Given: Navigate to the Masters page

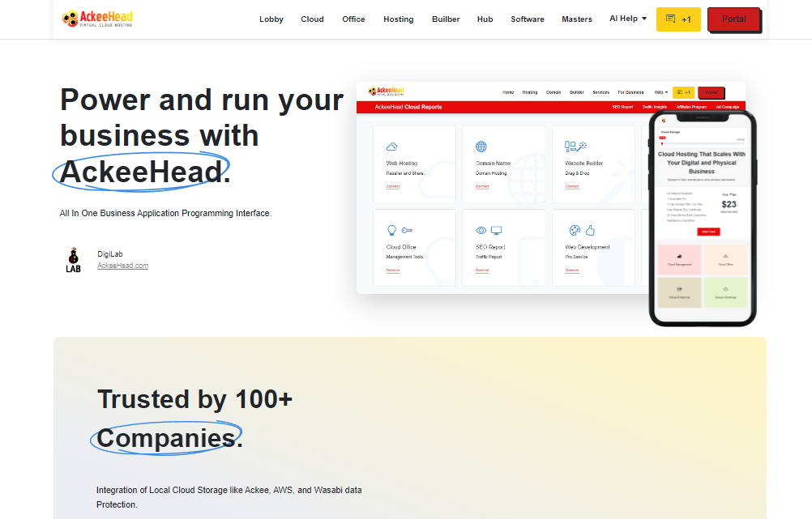Looking at the screenshot, I should pyautogui.click(x=577, y=19).
